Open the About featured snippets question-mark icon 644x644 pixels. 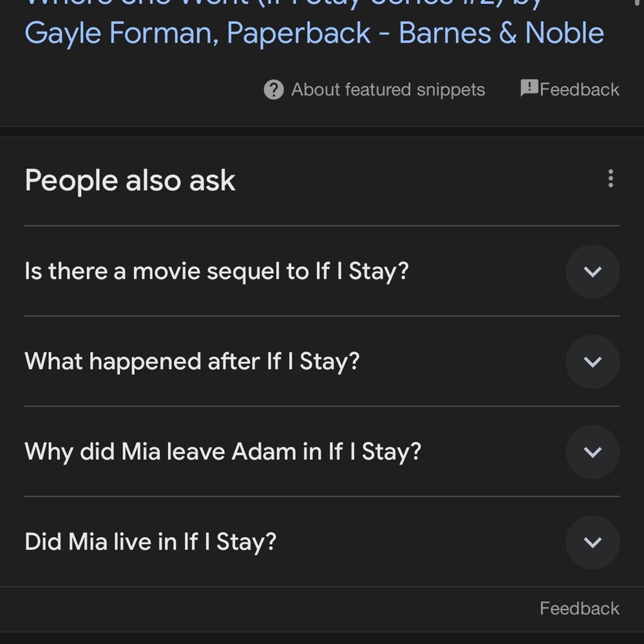274,90
